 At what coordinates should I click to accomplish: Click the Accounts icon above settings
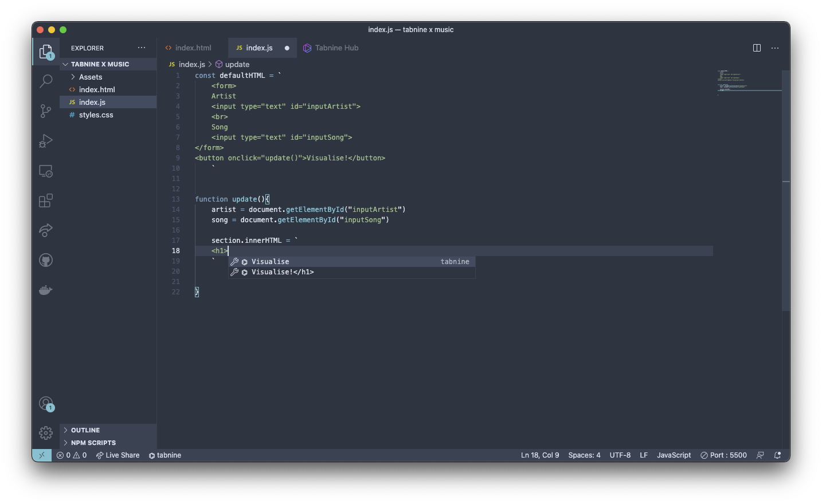[x=45, y=403]
